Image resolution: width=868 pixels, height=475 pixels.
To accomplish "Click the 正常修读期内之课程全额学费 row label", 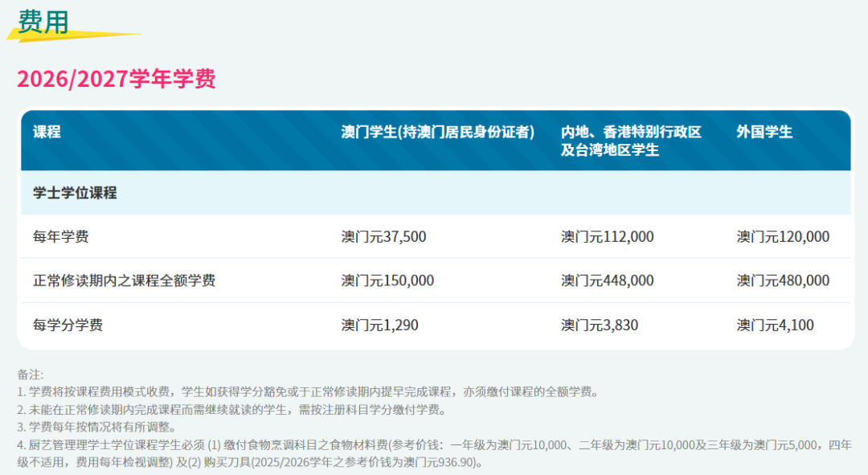I will (x=124, y=280).
